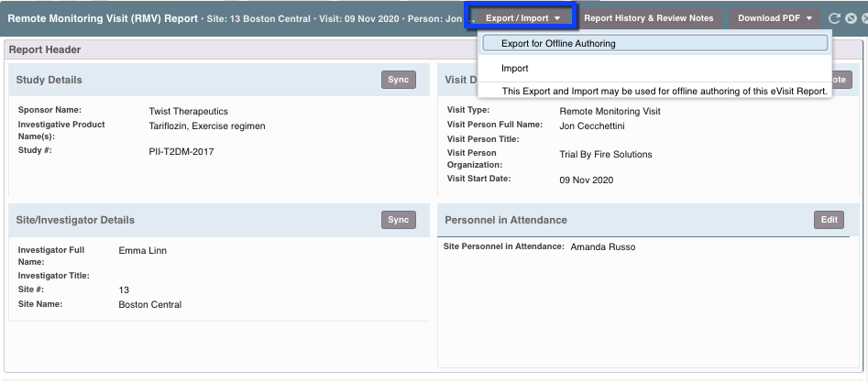Open the Export / Import dropdown
This screenshot has height=382, width=868.
tap(522, 17)
